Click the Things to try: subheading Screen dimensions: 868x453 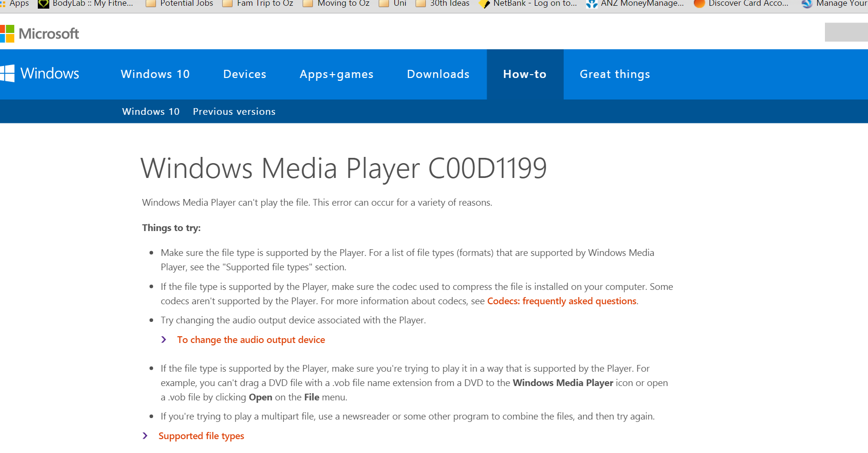171,228
